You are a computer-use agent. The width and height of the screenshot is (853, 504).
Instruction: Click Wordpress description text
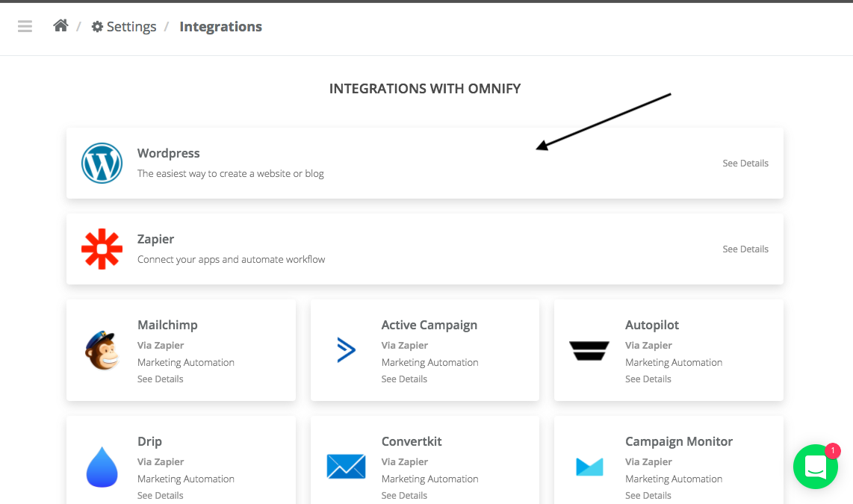(230, 173)
